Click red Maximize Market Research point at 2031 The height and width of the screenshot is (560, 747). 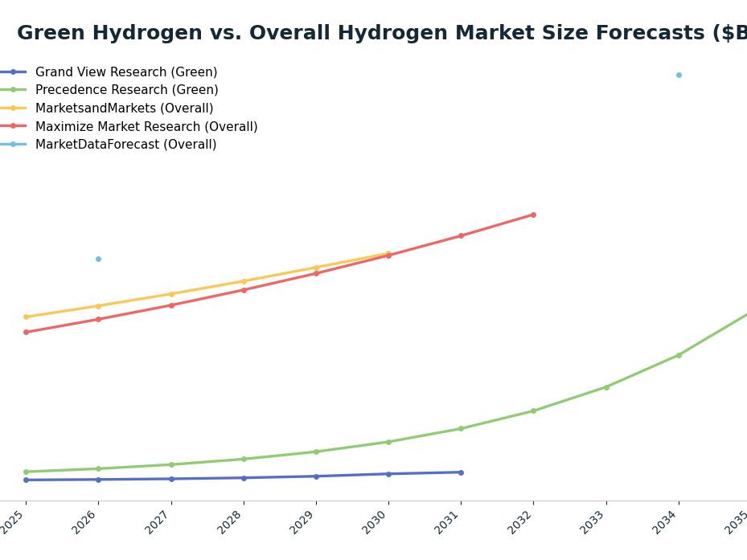[x=462, y=235]
